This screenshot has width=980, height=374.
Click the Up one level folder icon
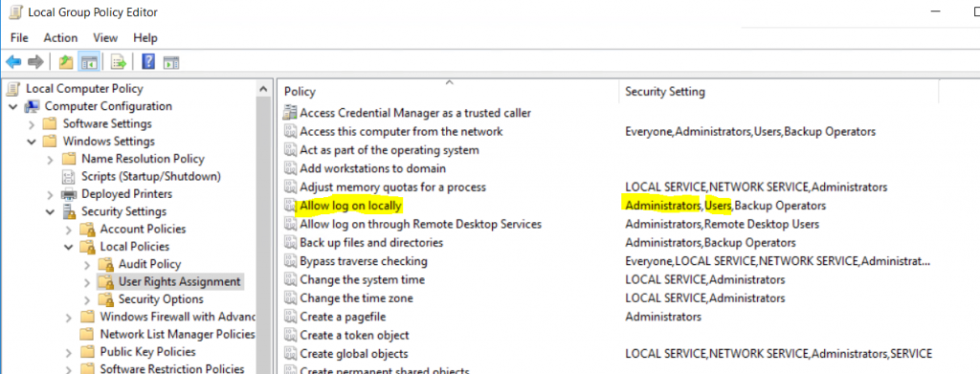click(x=66, y=62)
